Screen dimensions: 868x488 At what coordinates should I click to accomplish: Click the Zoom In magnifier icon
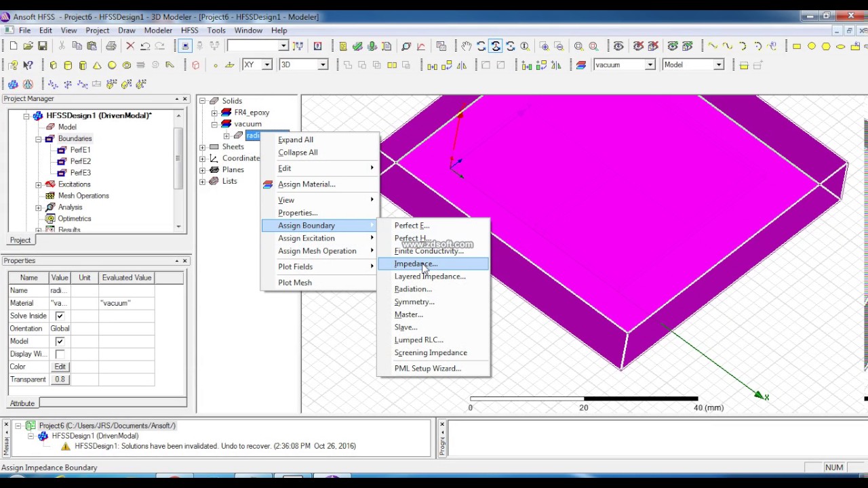click(x=545, y=46)
